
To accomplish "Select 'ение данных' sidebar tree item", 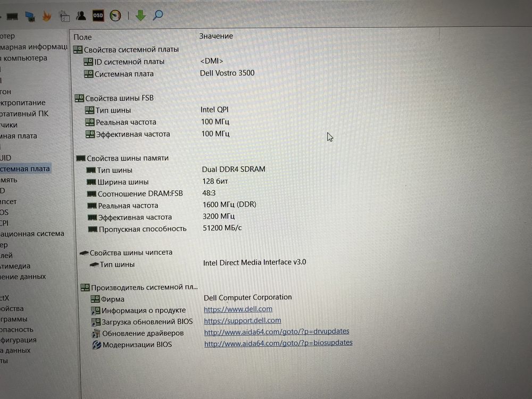I will 23,277.
